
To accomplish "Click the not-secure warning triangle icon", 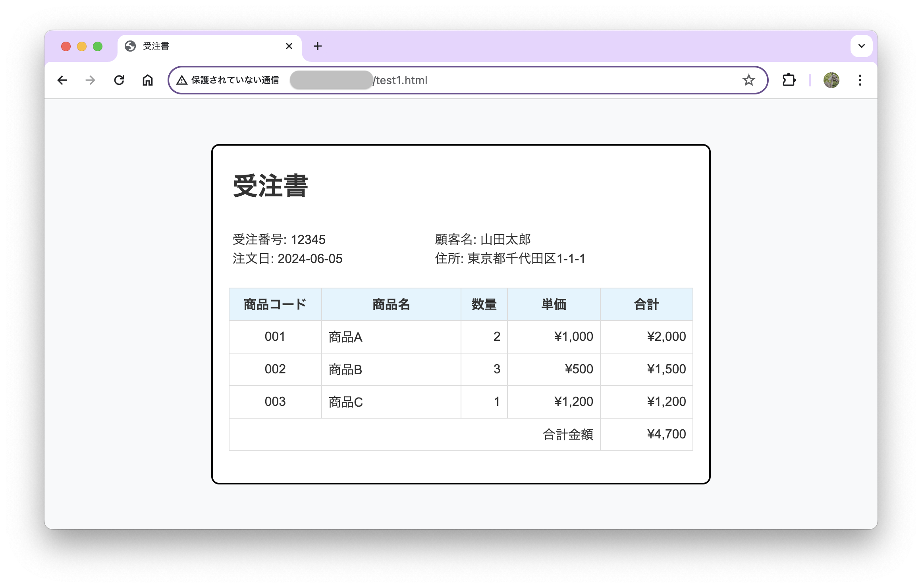I will (x=182, y=80).
